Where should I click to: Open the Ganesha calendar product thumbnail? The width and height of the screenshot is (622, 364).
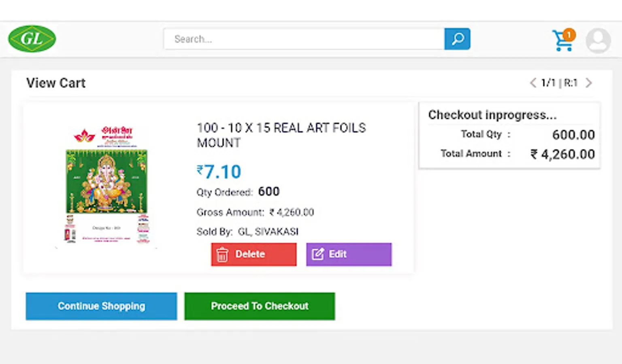pyautogui.click(x=107, y=185)
